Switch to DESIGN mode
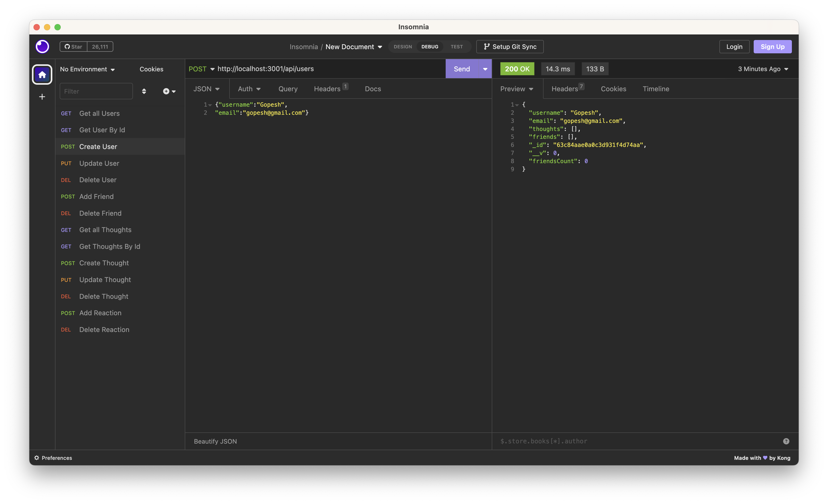Viewport: 828px width, 504px height. [x=402, y=47]
